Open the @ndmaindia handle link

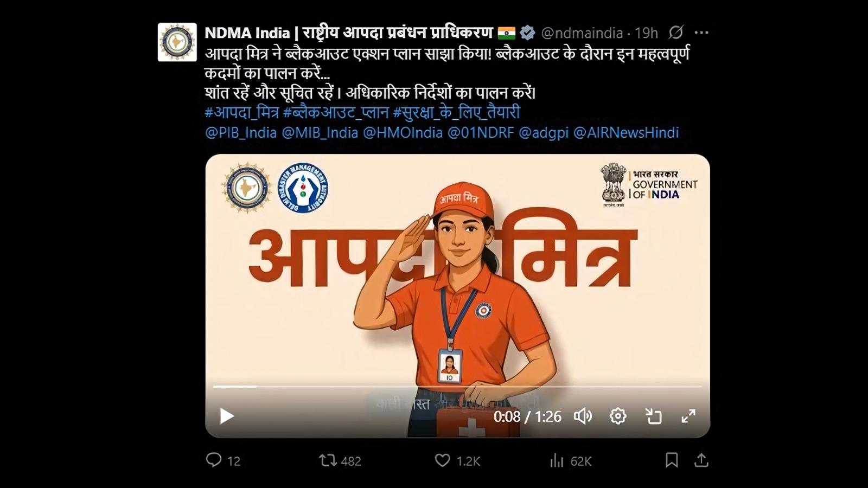(582, 33)
